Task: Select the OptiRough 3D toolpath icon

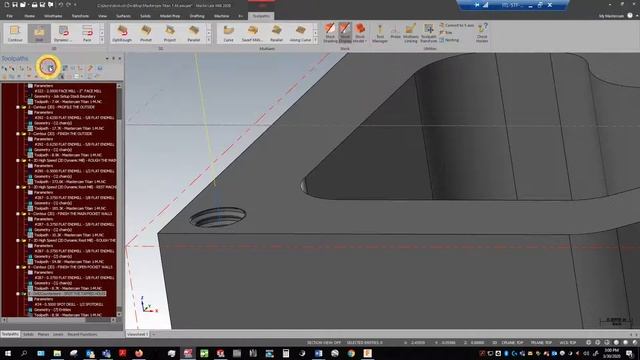Action: click(x=122, y=33)
